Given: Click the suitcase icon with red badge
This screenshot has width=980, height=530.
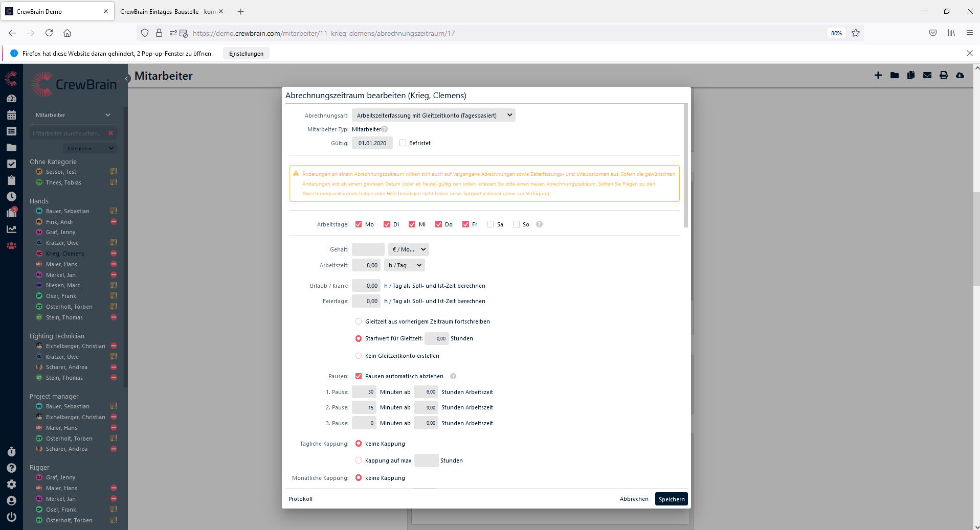Looking at the screenshot, I should [11, 213].
